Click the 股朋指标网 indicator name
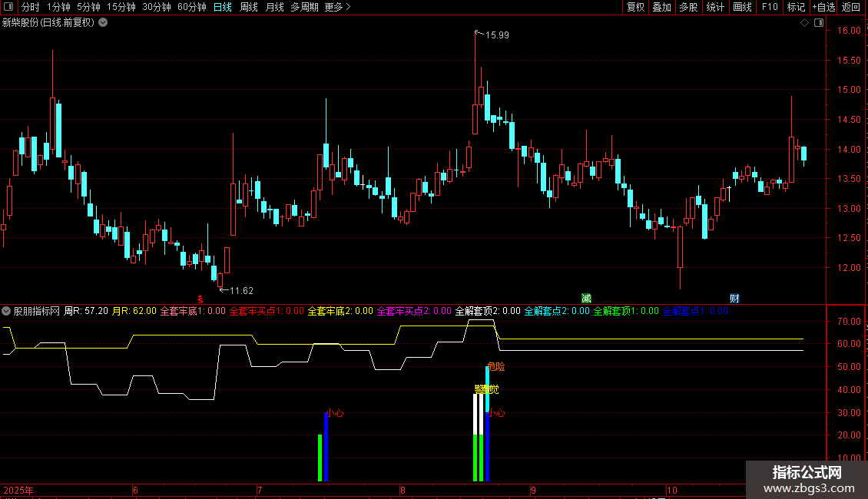 [37, 311]
